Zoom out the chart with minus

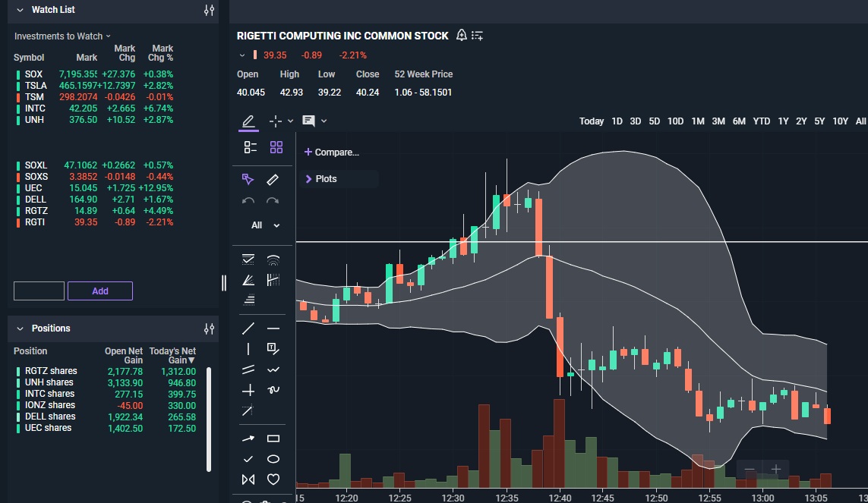[x=750, y=470]
